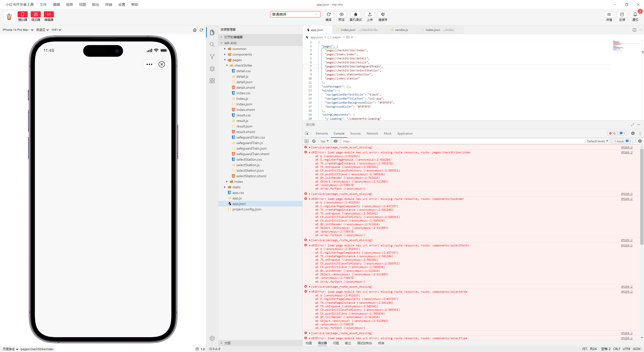Expand the pages/checkStrike/index URIError entry

click(x=309, y=152)
